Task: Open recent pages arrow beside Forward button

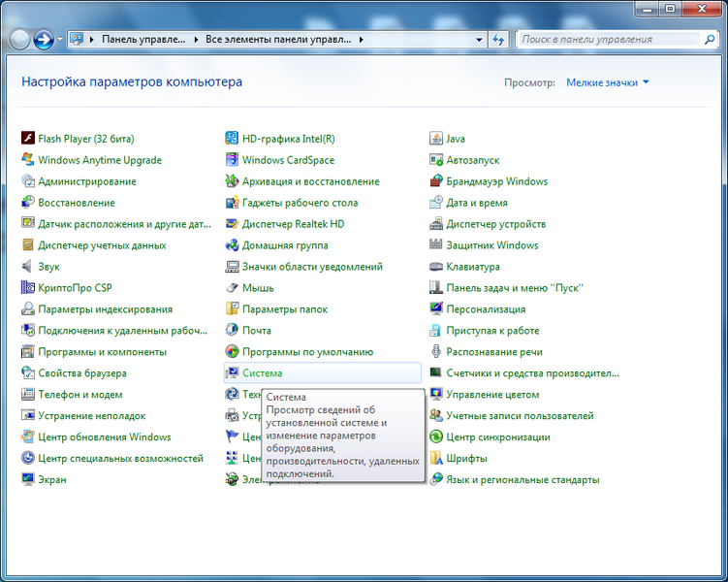Action: [x=59, y=40]
